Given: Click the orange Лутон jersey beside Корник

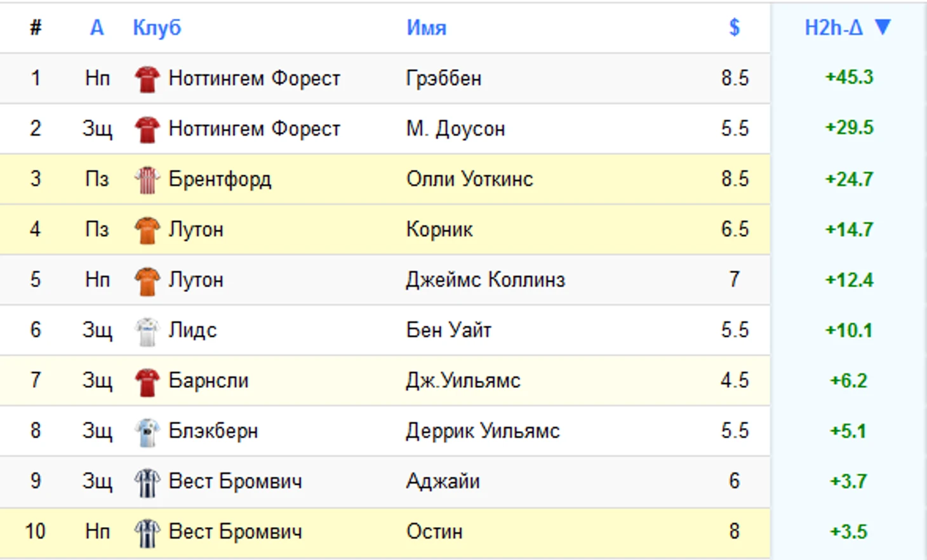Looking at the screenshot, I should click(146, 229).
